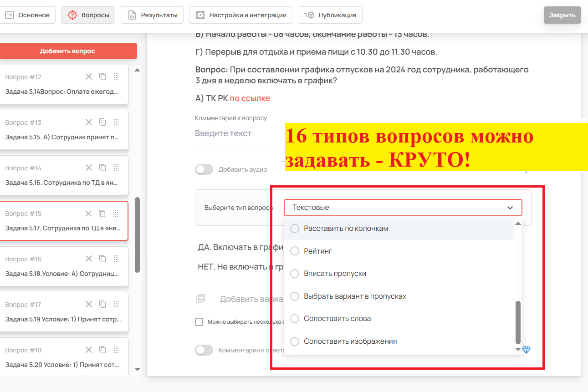Open the 'Текстовые' question type dropdown
The height and width of the screenshot is (392, 588).
tap(403, 208)
